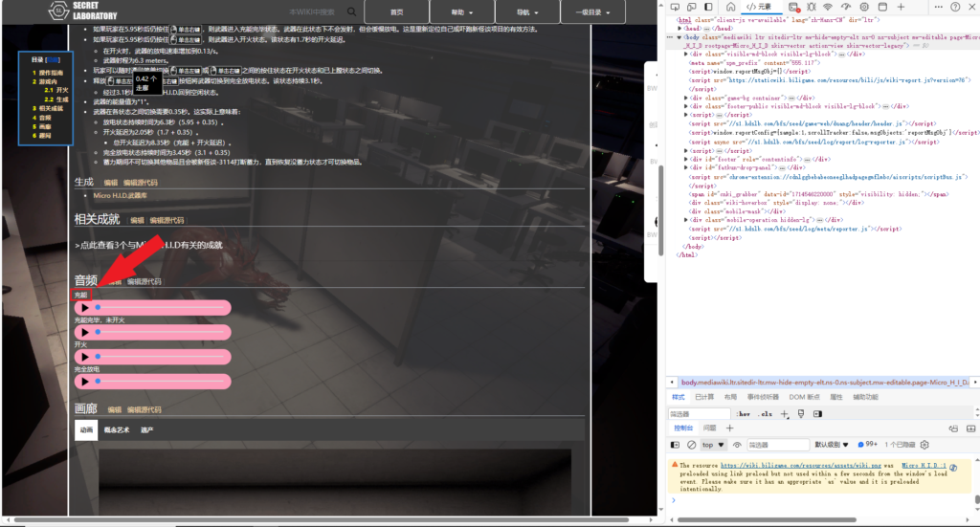
Task: Open the Sources bug icon tab
Action: coord(811,7)
